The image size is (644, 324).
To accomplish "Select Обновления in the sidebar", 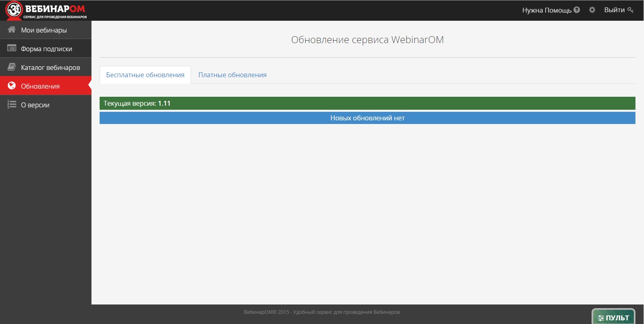I will click(x=46, y=86).
